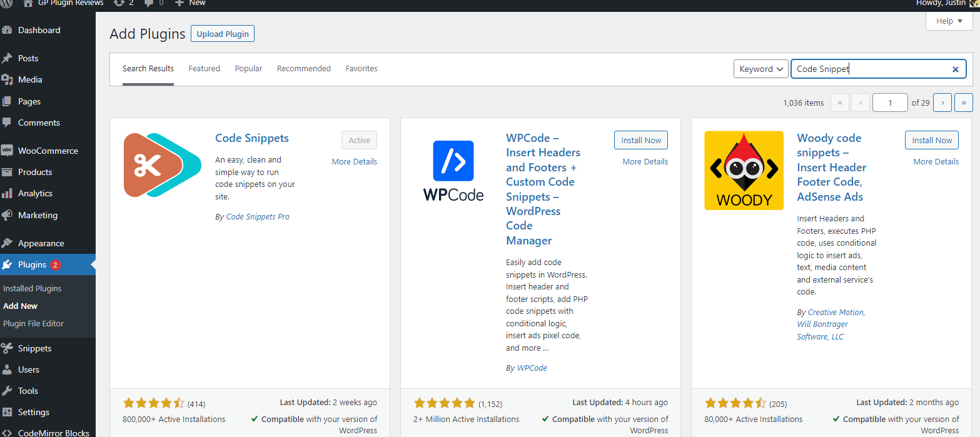
Task: Click the Media icon in sidebar
Action: click(8, 79)
